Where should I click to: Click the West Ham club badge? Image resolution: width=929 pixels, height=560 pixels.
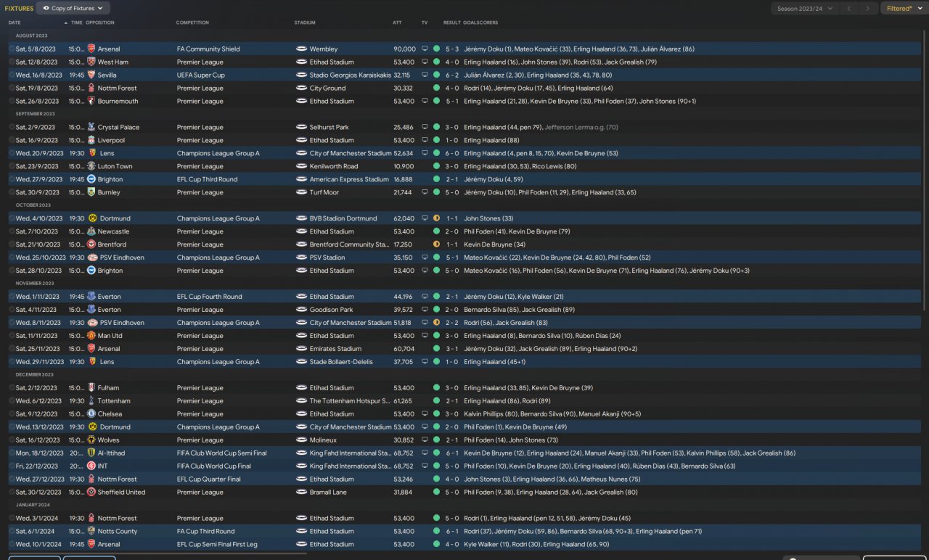tap(91, 62)
